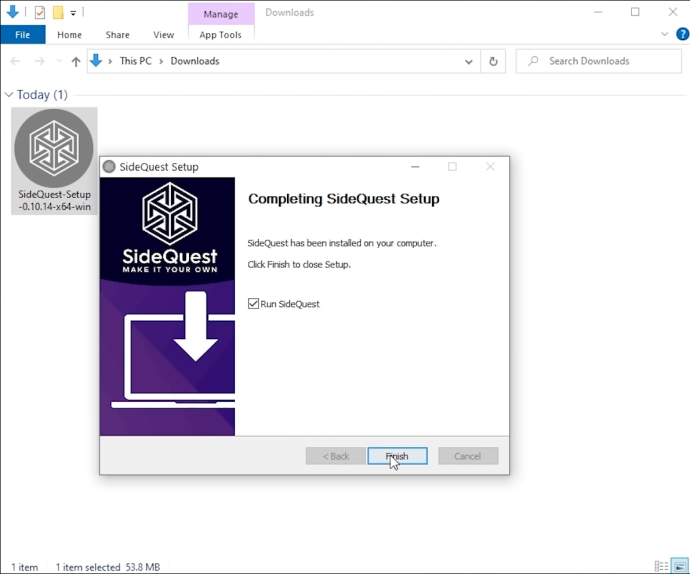
Task: Switch to the Share ribbon tab
Action: 117,35
